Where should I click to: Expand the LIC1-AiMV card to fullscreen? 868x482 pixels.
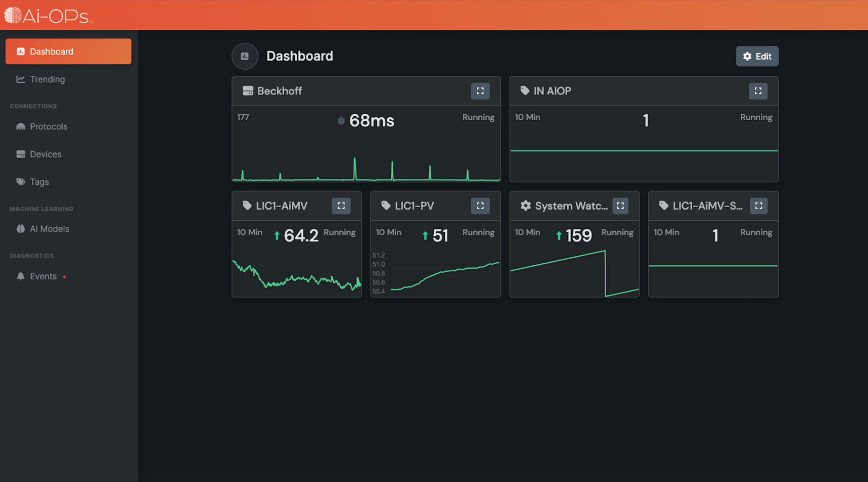point(341,206)
